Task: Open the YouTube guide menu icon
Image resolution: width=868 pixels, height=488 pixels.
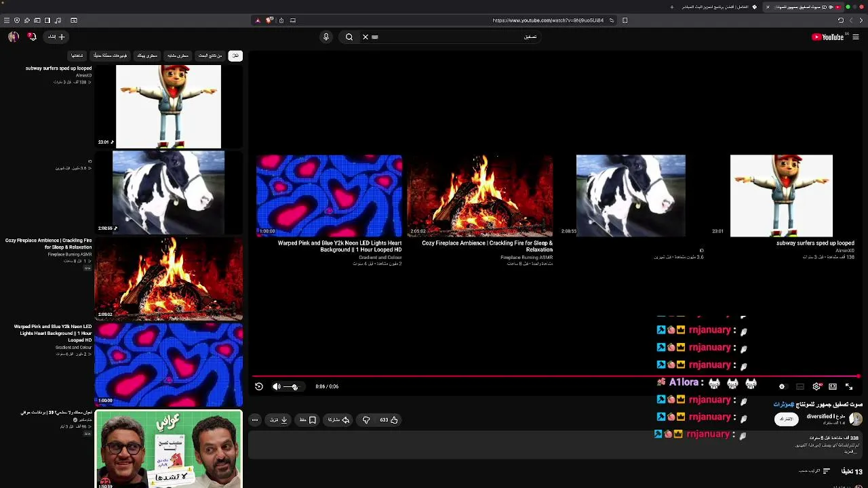Action: [856, 37]
